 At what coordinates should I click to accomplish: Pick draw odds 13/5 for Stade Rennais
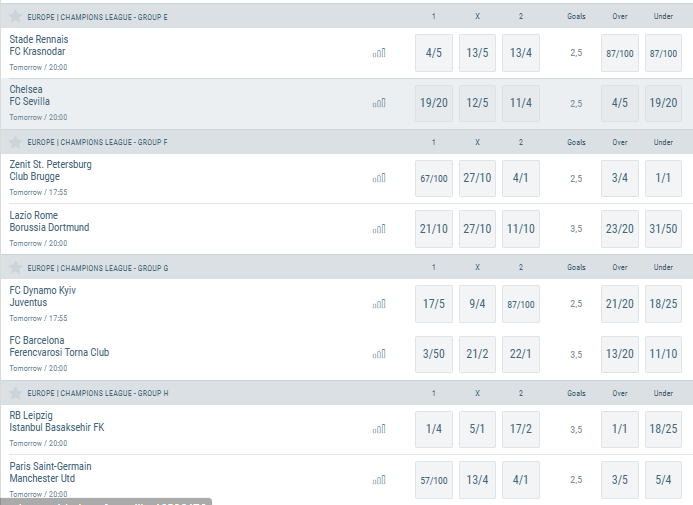[x=477, y=53]
